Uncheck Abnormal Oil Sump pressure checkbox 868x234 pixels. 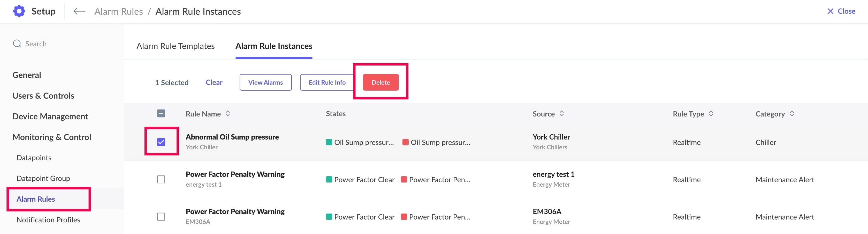pos(161,142)
